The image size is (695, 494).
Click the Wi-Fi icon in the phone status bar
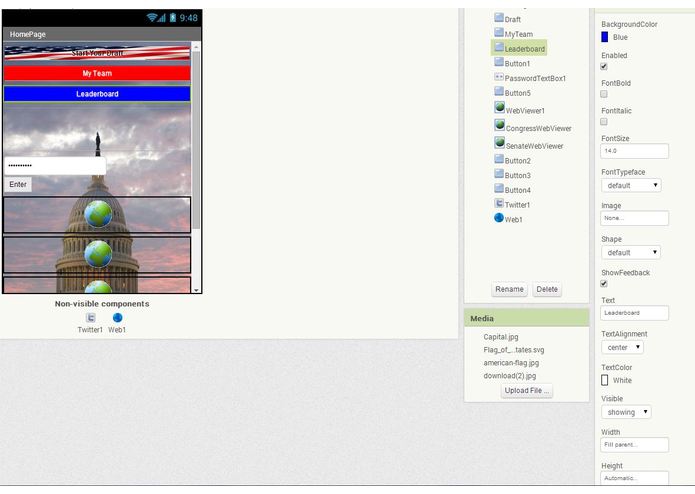152,18
